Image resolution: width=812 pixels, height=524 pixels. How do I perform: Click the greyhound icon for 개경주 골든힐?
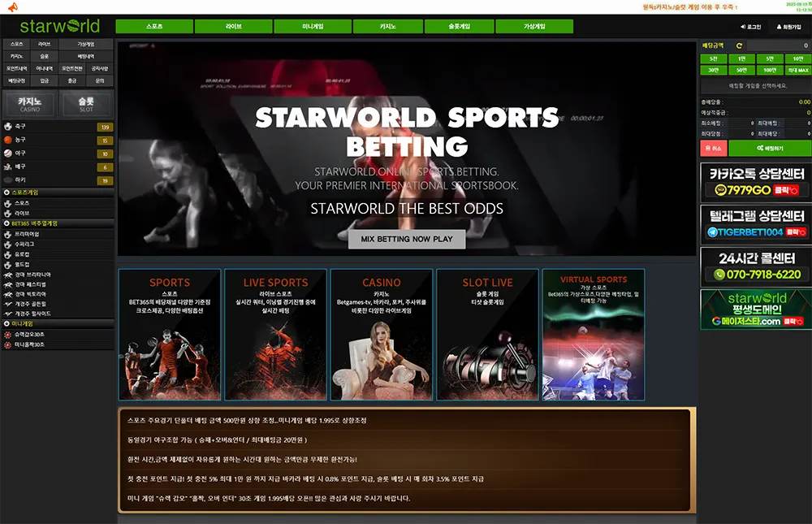tap(8, 304)
